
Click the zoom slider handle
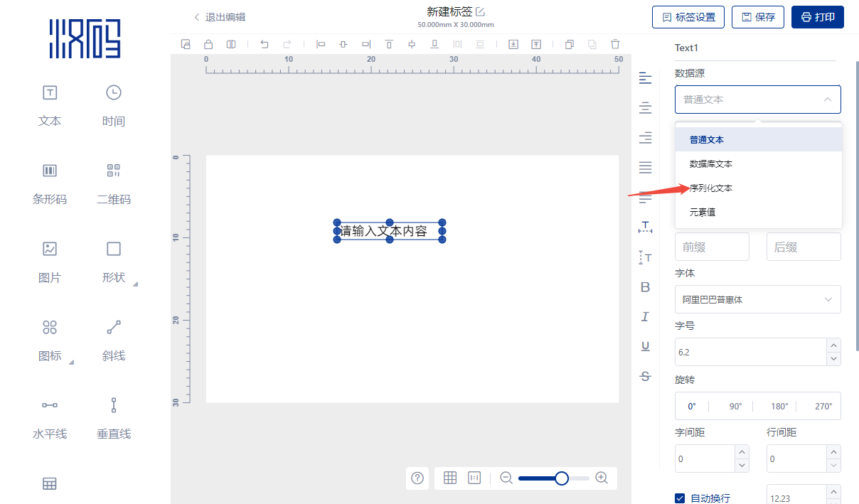click(x=562, y=478)
